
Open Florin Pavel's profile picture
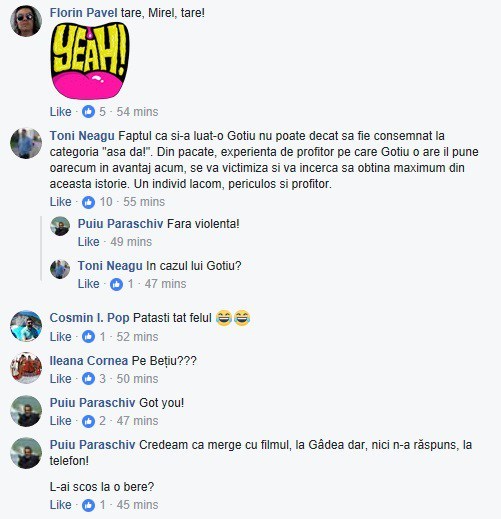pyautogui.click(x=26, y=21)
